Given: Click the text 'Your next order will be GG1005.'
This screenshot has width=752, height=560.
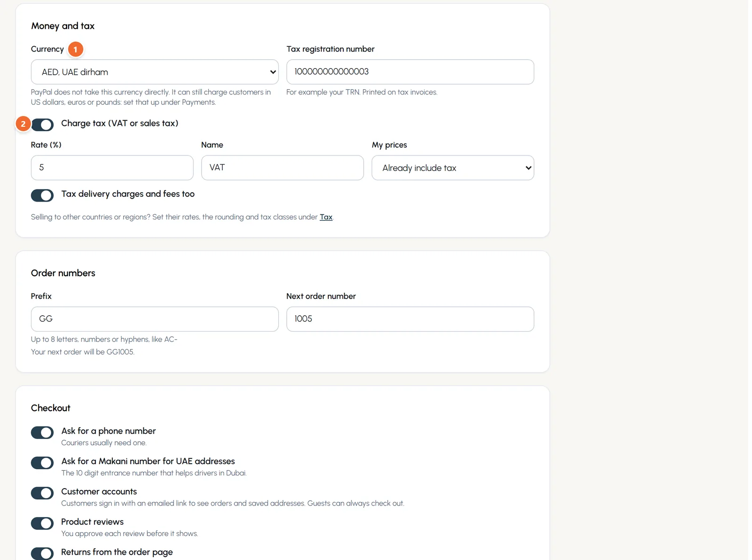Looking at the screenshot, I should 83,352.
